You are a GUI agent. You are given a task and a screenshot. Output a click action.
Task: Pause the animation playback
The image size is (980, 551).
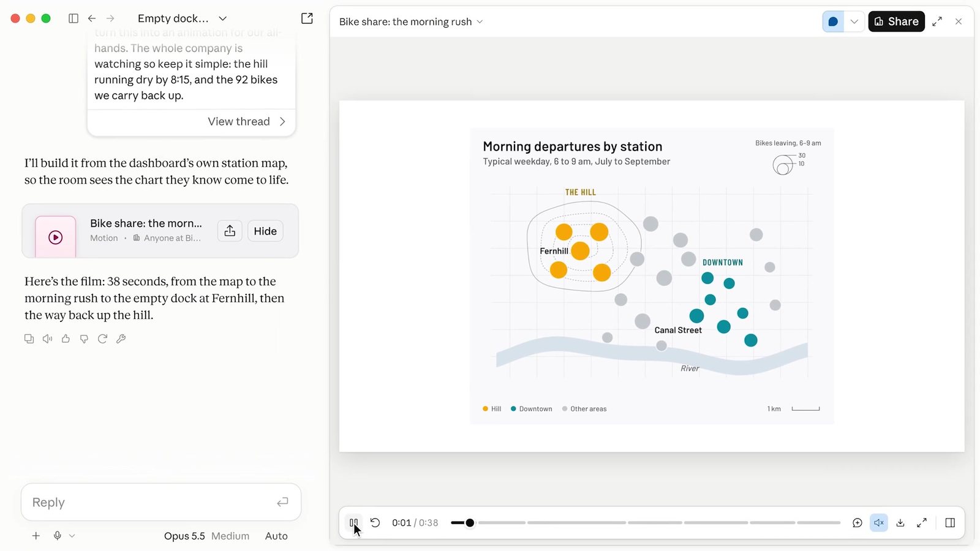point(353,523)
